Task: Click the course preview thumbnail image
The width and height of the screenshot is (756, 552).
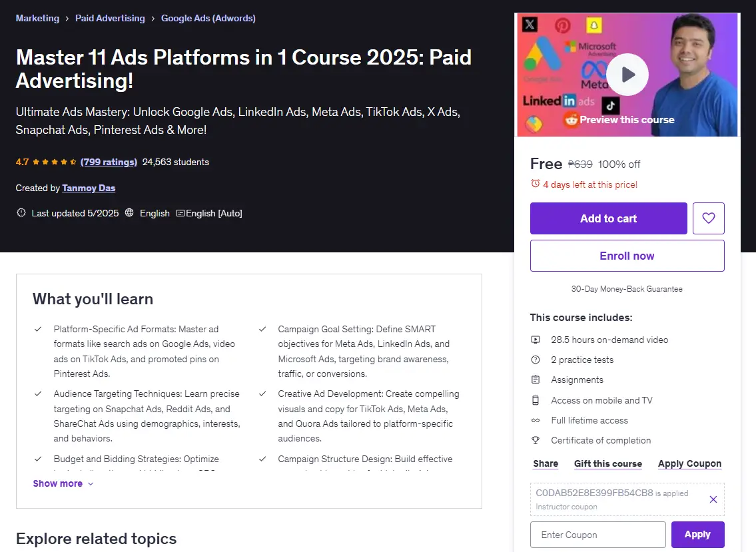Action: point(627,75)
